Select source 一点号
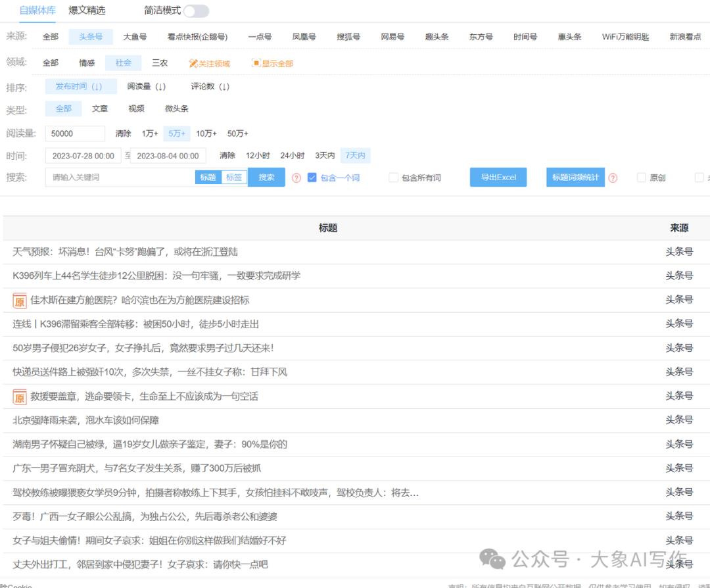 [x=260, y=37]
